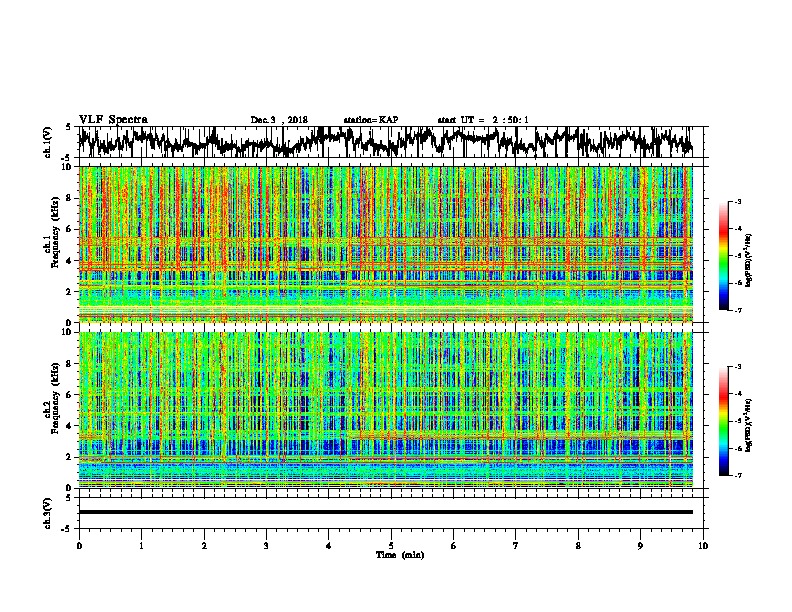Click the ch.1 colorbar "log(PSD)" units label
The height and width of the screenshot is (612, 792).
(749, 261)
